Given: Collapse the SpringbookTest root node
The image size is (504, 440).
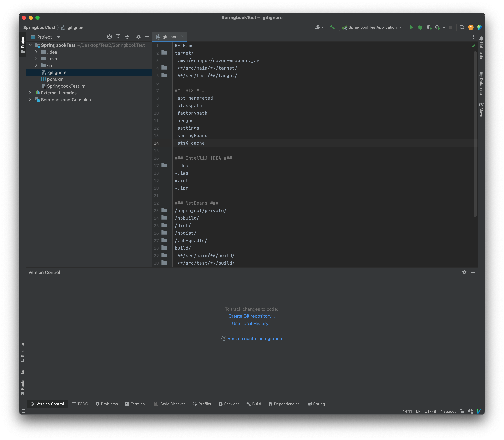Looking at the screenshot, I should (x=30, y=45).
